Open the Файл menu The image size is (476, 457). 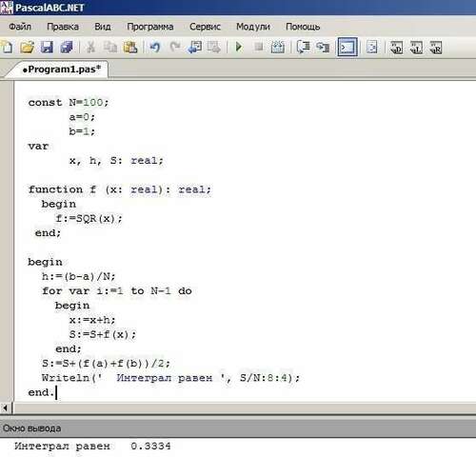20,27
